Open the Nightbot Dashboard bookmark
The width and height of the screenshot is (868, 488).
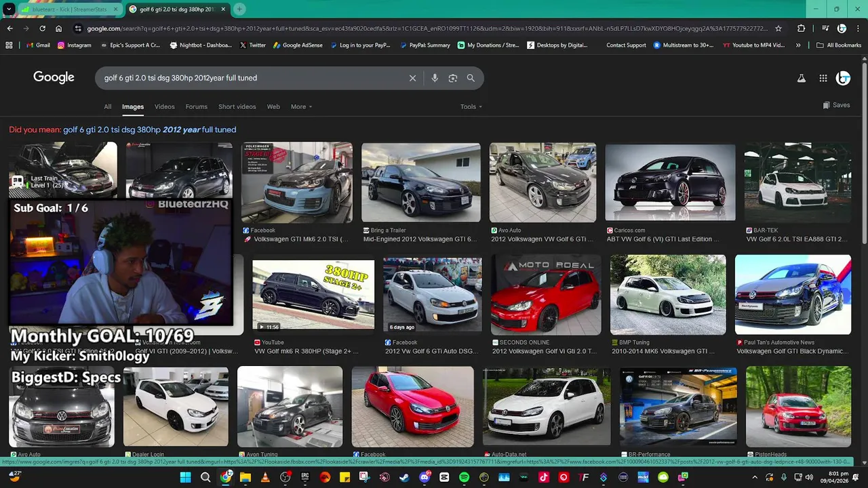click(x=201, y=45)
